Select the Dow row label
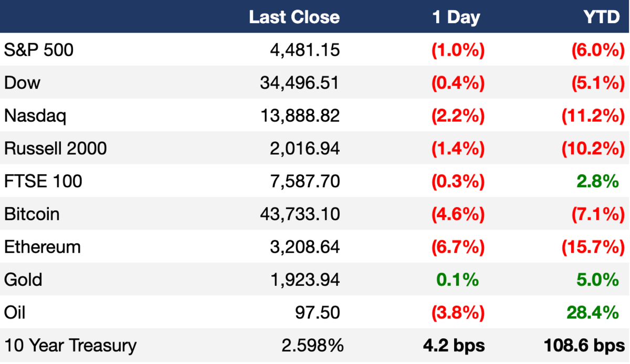The image size is (630, 364). click(x=22, y=82)
